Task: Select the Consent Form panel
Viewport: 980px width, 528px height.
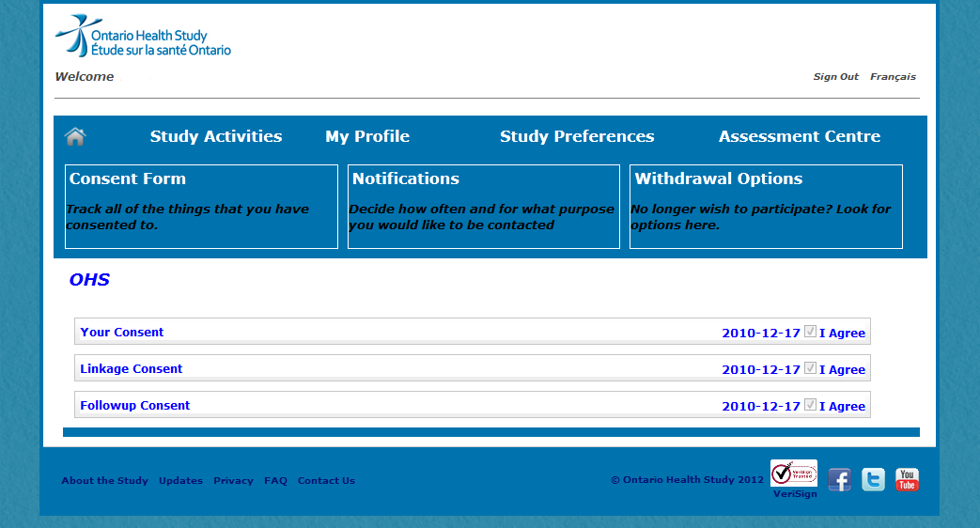Action: [x=201, y=207]
